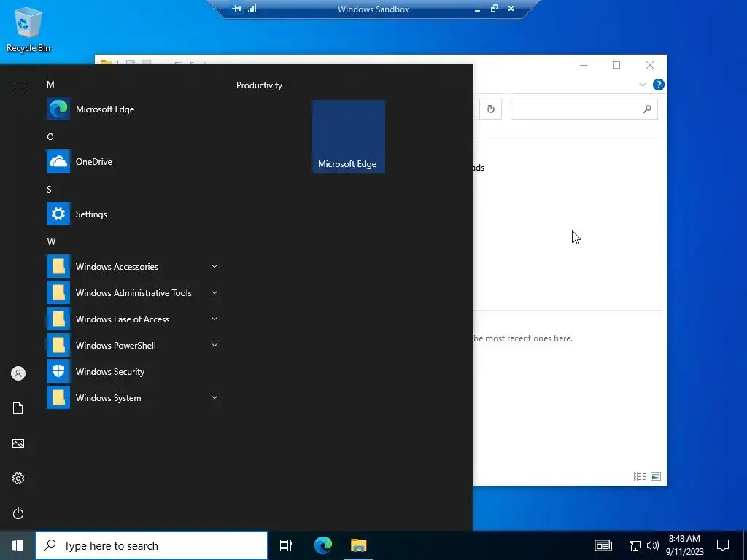Viewport: 747px width, 560px height.
Task: Launch OneDrive from the apps list
Action: [133, 161]
